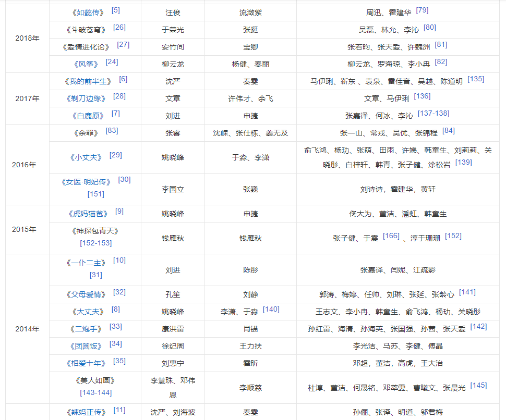Open the 《女医·明妃传》 link
506x420 pixels.
[87, 182]
